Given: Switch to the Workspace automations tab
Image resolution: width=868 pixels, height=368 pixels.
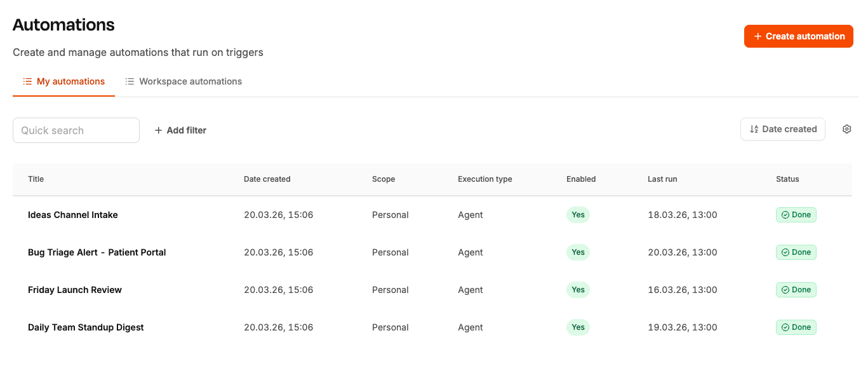Looking at the screenshot, I should pyautogui.click(x=184, y=81).
